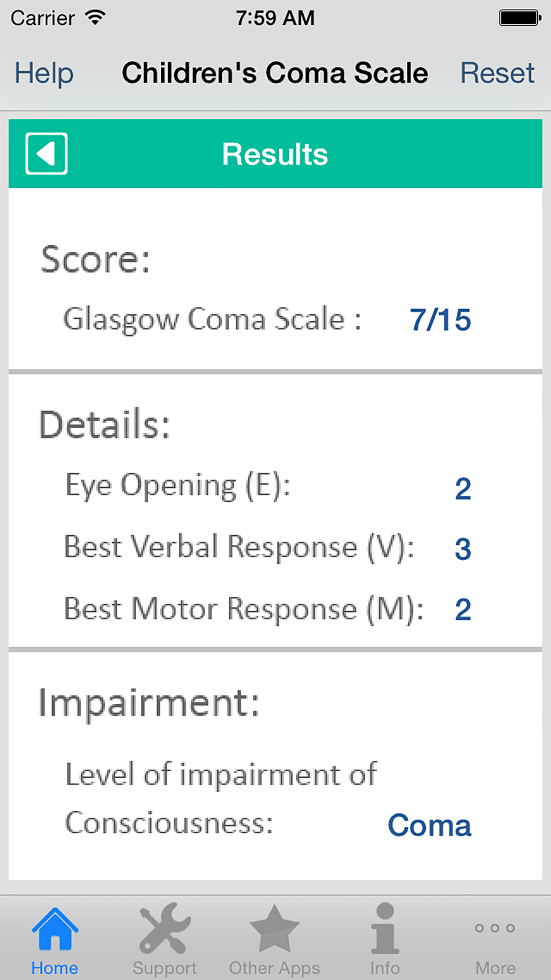Open the Help link
The height and width of the screenshot is (980, 551).
(44, 73)
